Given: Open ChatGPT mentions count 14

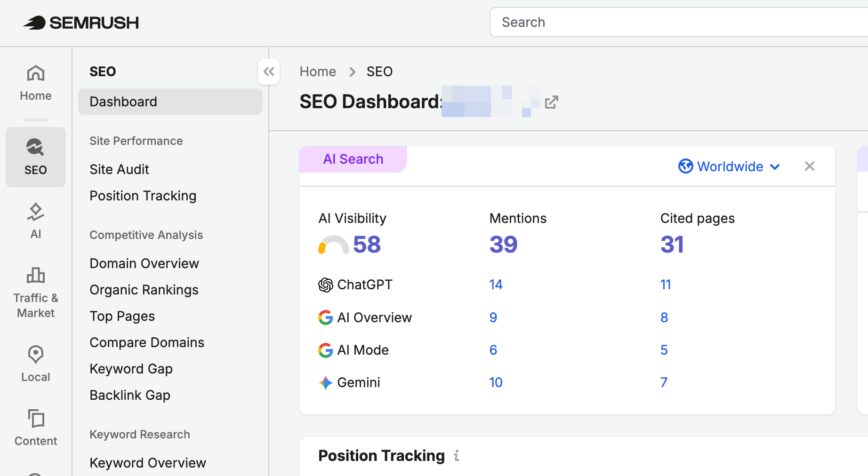Looking at the screenshot, I should click(496, 285).
